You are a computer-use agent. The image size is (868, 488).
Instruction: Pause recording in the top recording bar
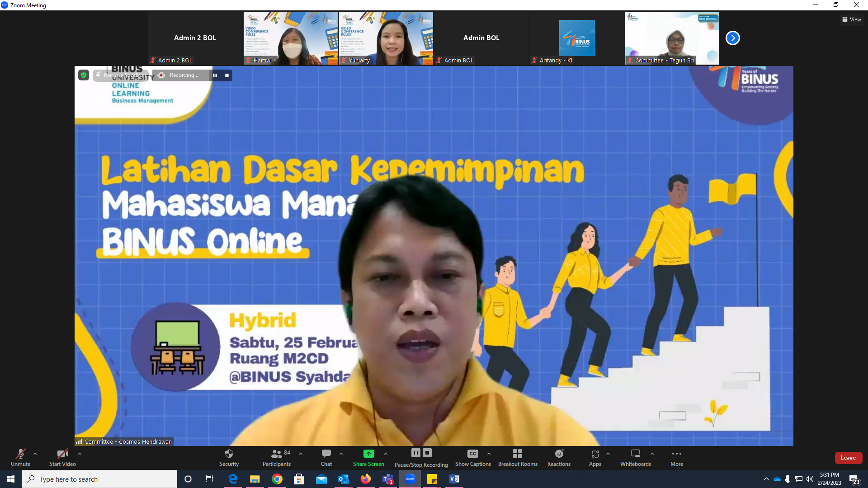pos(215,75)
